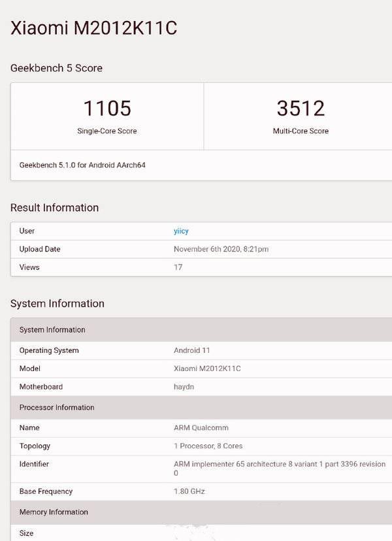Image resolution: width=392 pixels, height=541 pixels.
Task: Select the 'Views' row label
Action: [x=29, y=267]
